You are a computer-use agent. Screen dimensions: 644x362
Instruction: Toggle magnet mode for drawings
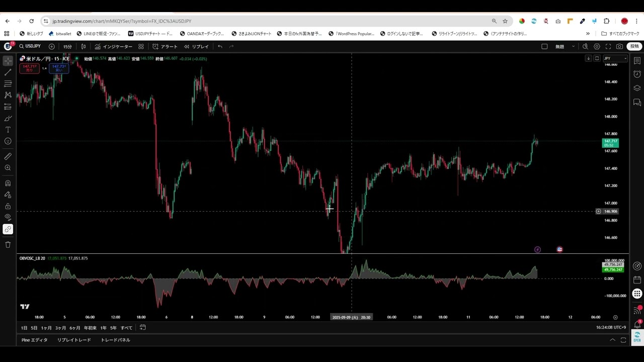(8, 183)
